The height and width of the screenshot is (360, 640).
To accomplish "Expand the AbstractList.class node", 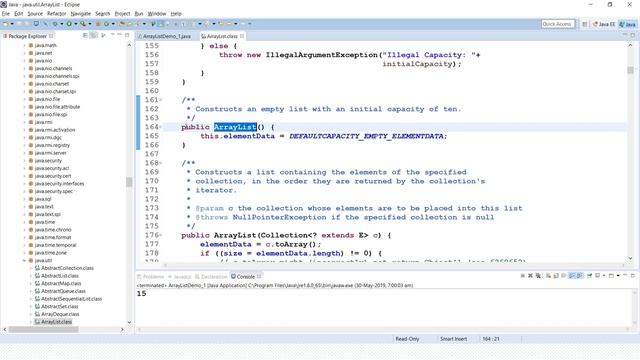I will [x=31, y=276].
